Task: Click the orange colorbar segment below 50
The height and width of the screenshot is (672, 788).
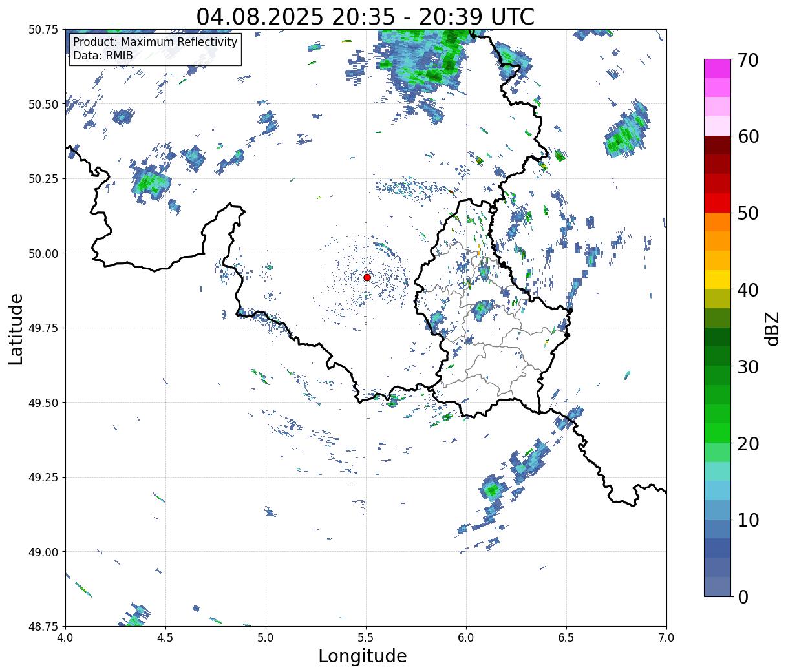Action: coord(718,222)
